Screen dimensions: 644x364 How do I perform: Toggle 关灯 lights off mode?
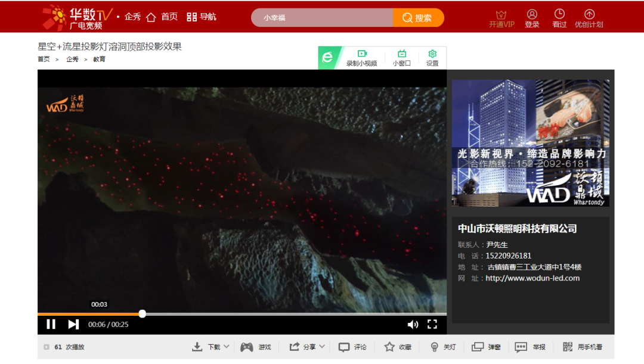pyautogui.click(x=442, y=347)
